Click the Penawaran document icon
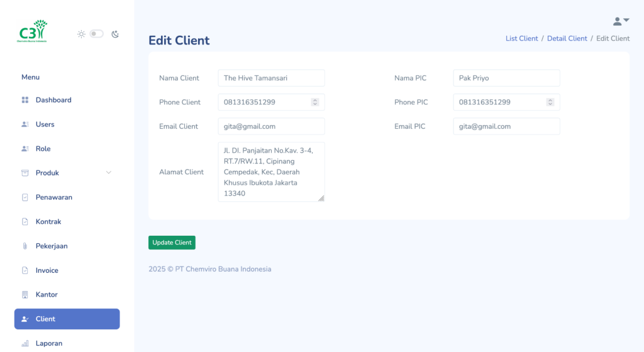The width and height of the screenshot is (644, 352). click(x=25, y=197)
